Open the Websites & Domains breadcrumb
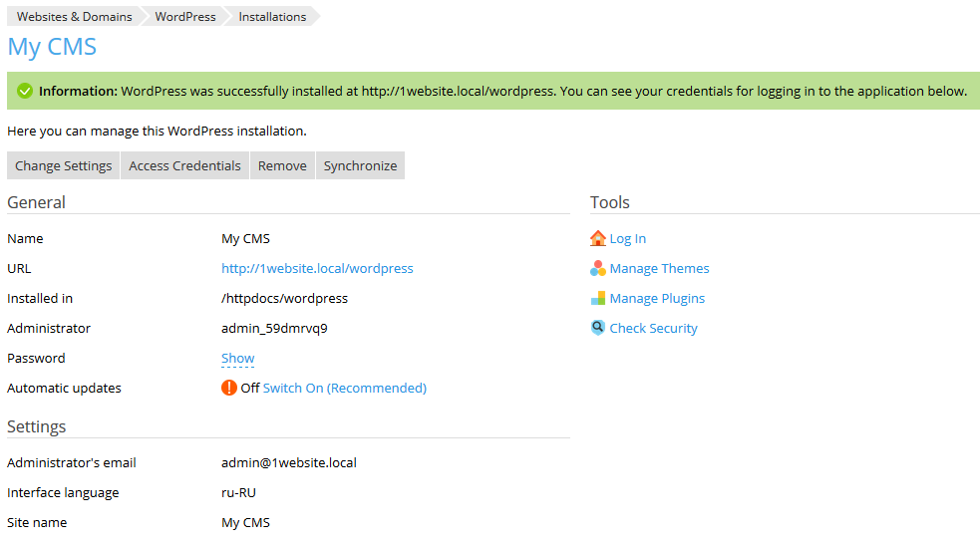Image resolution: width=980 pixels, height=547 pixels. (x=74, y=16)
